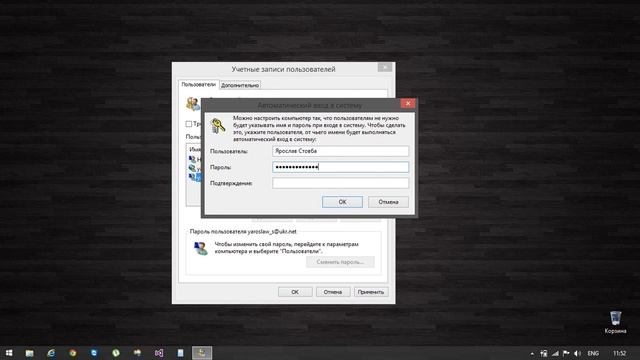Cancel the automatic sign-in dialog with Отмена
The height and width of the screenshot is (360, 640).
(x=388, y=202)
